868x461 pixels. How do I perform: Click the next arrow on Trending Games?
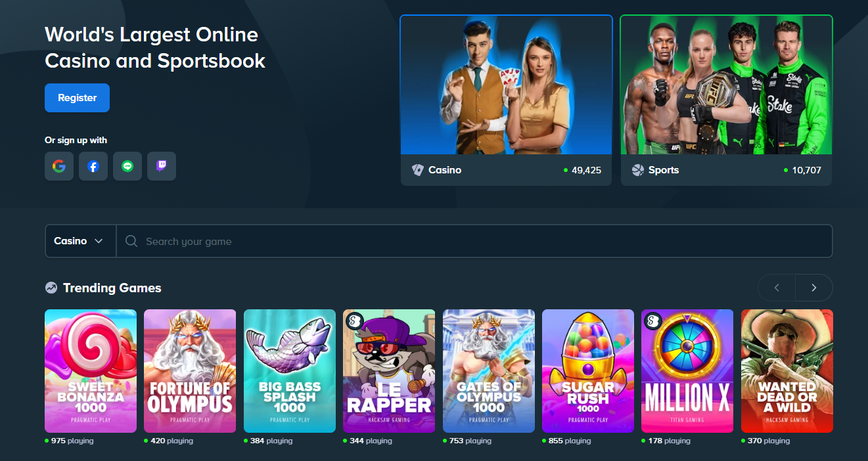tap(813, 288)
